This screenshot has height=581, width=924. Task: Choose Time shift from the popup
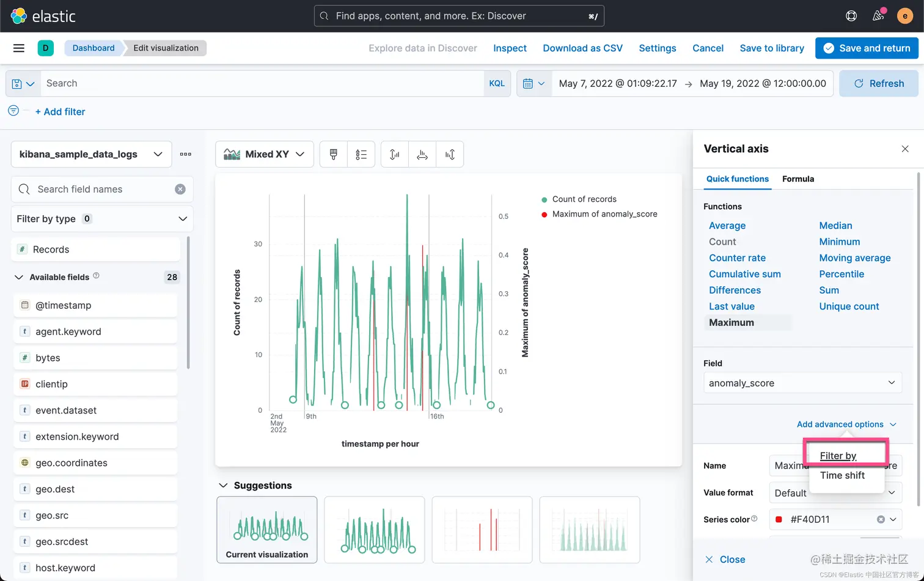tap(842, 475)
